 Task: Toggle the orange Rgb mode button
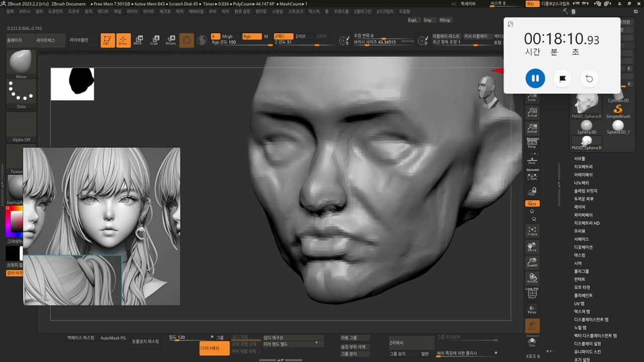pos(252,36)
